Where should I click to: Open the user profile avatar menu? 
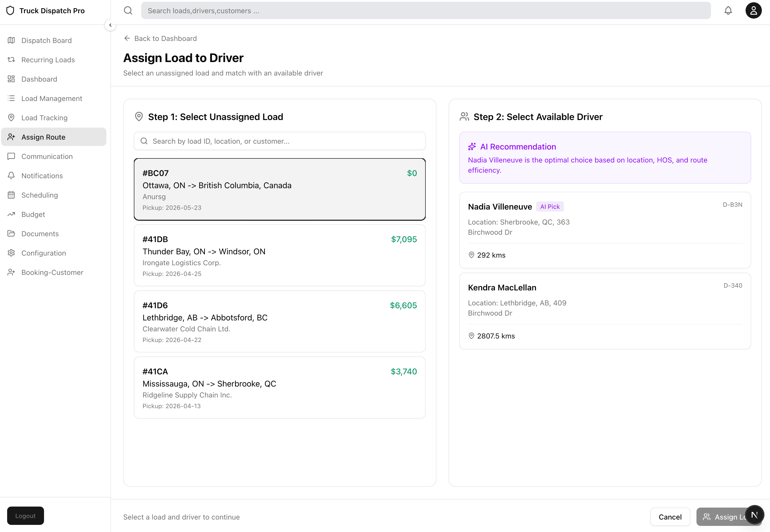pos(753,11)
